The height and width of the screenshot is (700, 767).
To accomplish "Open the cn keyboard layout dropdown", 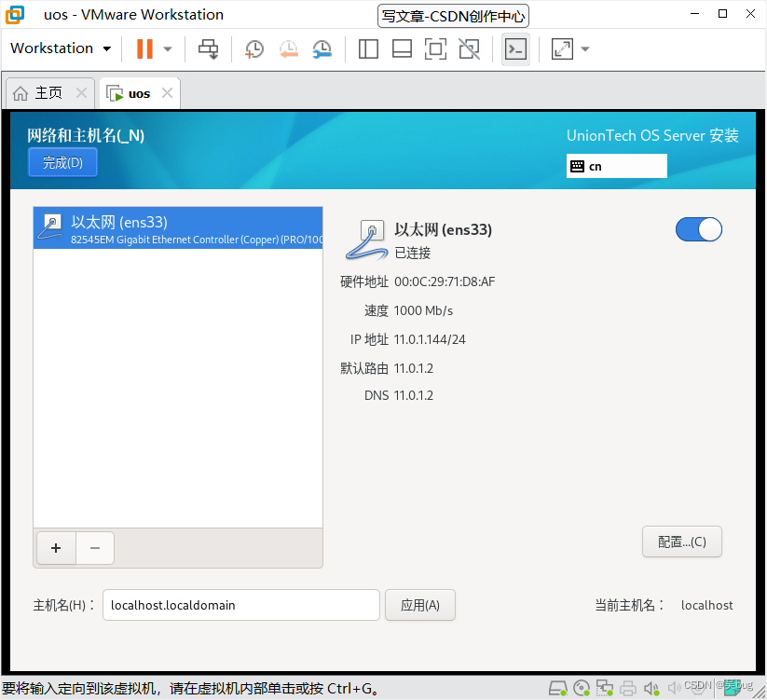I will [616, 166].
